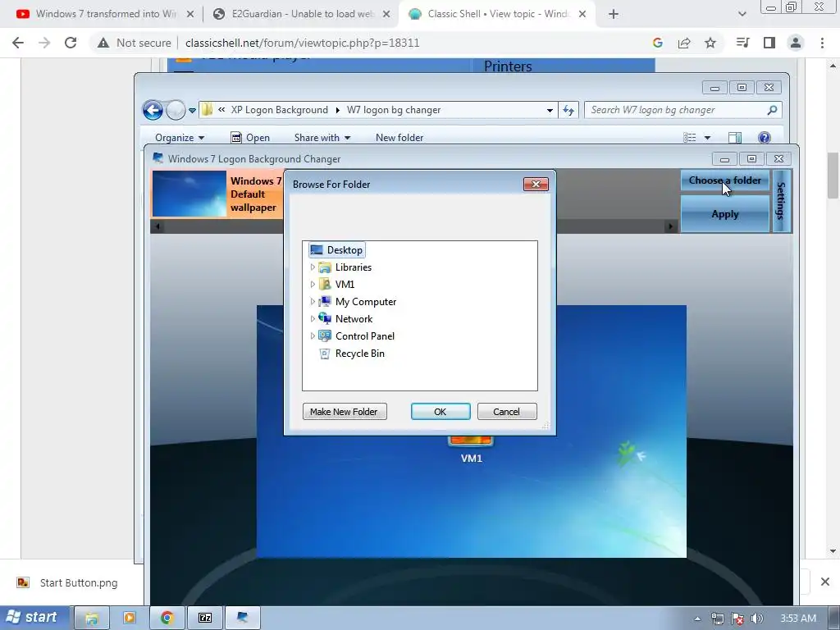840x630 pixels.
Task: Close the E2Guardian tab
Action: click(x=386, y=14)
